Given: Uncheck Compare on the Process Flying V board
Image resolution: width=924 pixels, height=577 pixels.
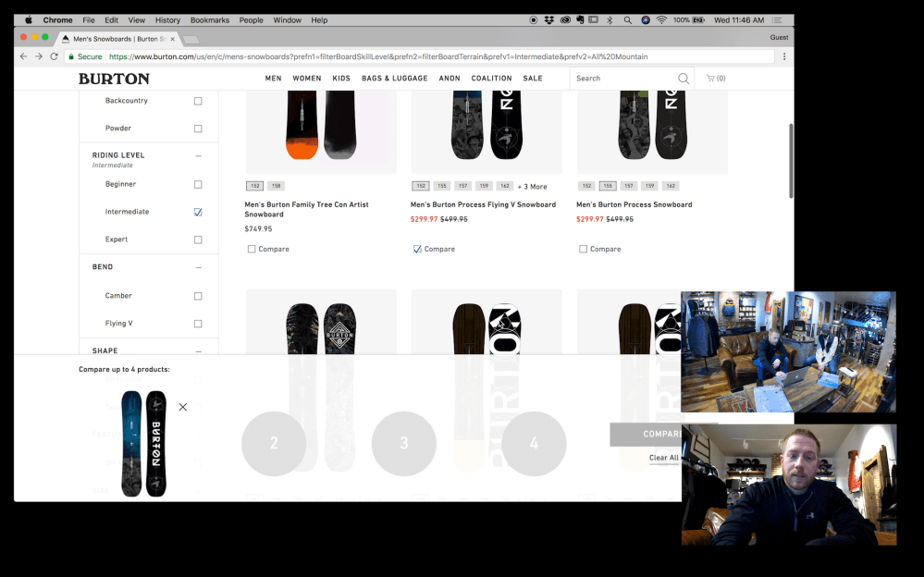Looking at the screenshot, I should pos(417,249).
